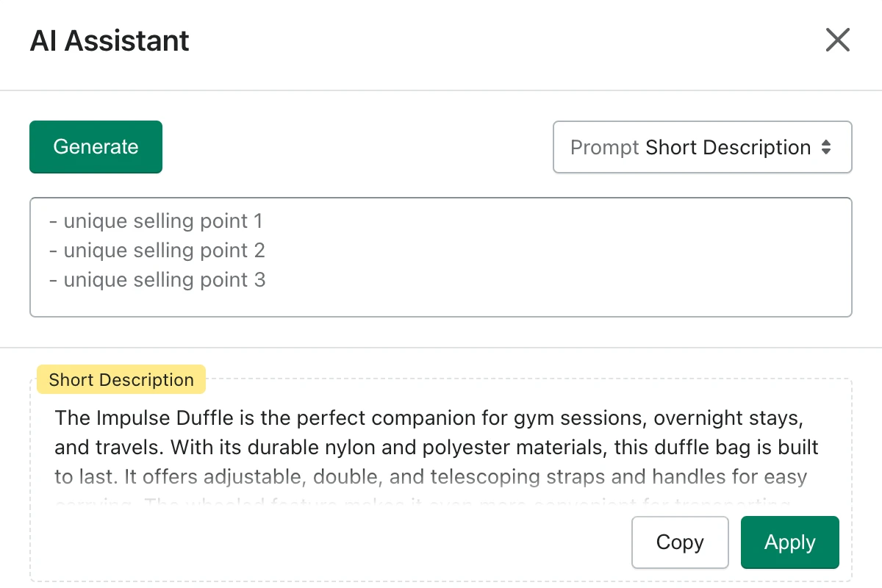Click the up-down arrows on Prompt selector

(x=826, y=147)
